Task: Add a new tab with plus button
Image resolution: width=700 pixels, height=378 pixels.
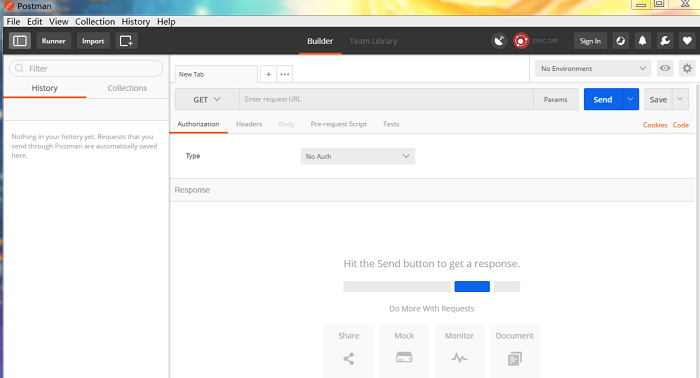Action: [x=268, y=74]
